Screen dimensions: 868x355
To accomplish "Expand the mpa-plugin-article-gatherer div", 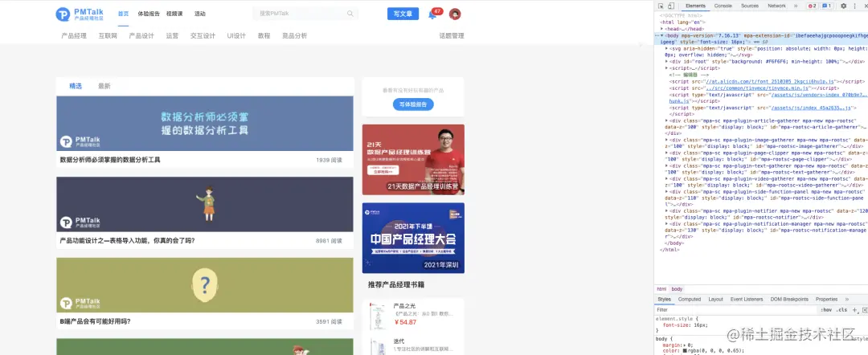I will [667, 120].
